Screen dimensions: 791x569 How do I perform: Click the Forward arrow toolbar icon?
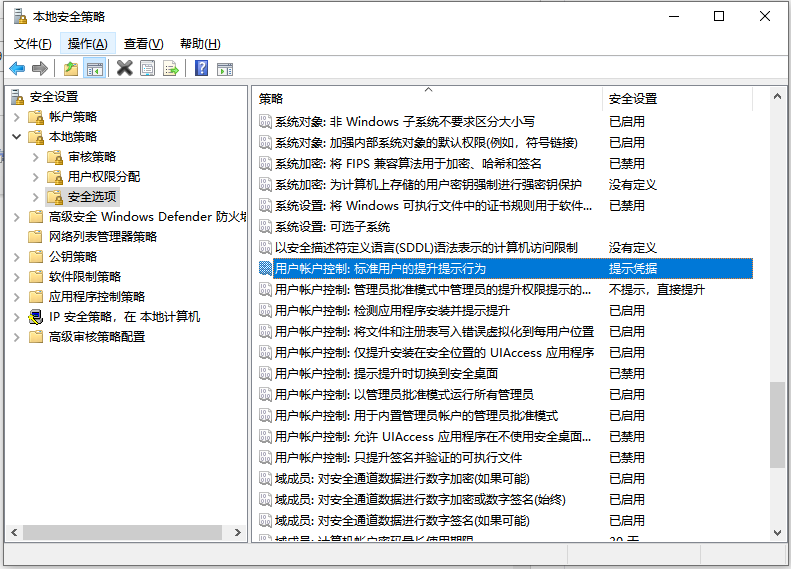point(39,68)
